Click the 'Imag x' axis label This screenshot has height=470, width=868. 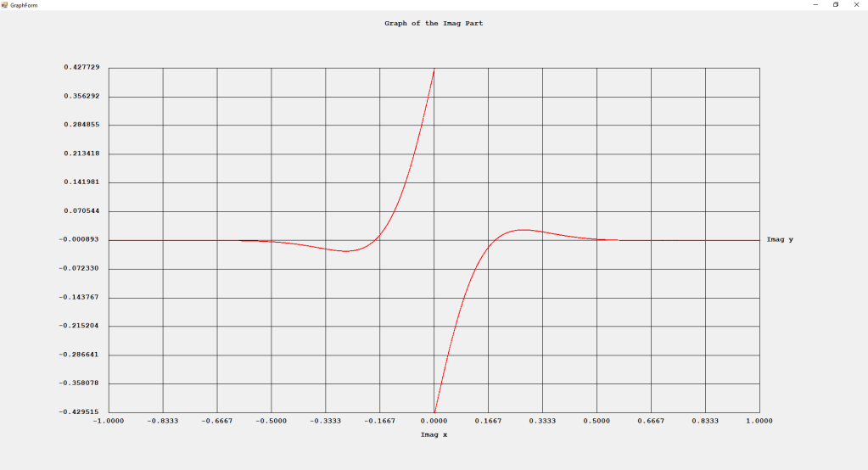[x=434, y=434]
